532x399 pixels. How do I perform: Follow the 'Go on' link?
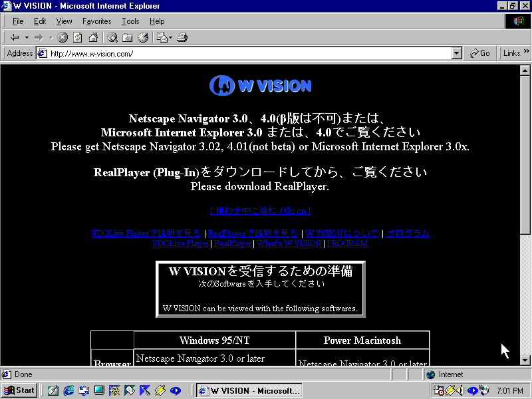tap(260, 211)
